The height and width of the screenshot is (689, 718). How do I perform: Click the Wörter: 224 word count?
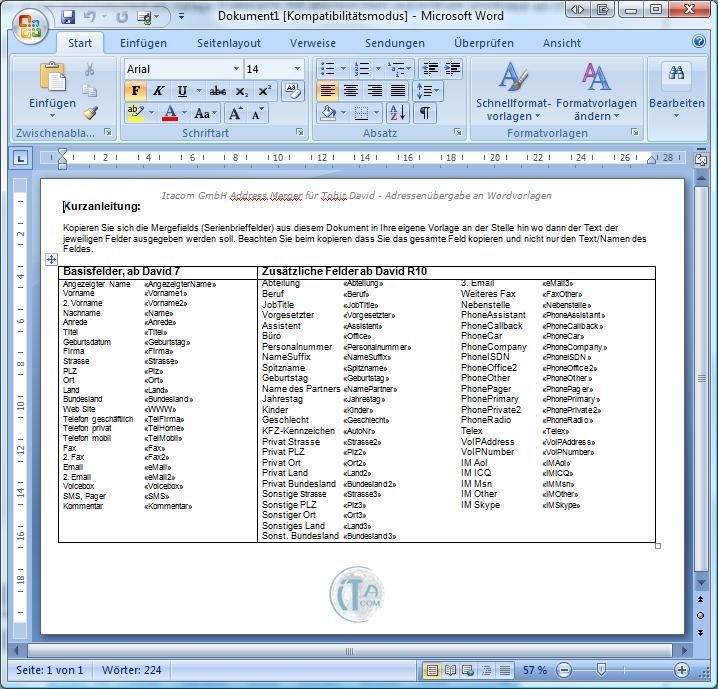coord(131,670)
